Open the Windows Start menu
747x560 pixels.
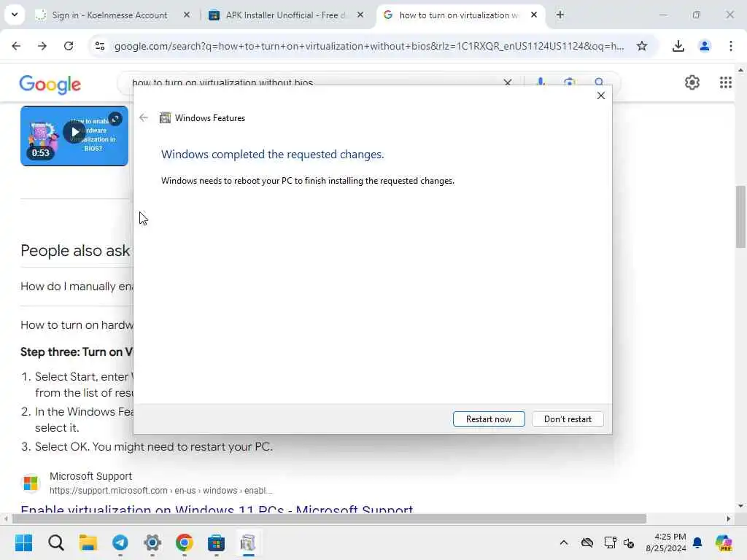(x=23, y=542)
